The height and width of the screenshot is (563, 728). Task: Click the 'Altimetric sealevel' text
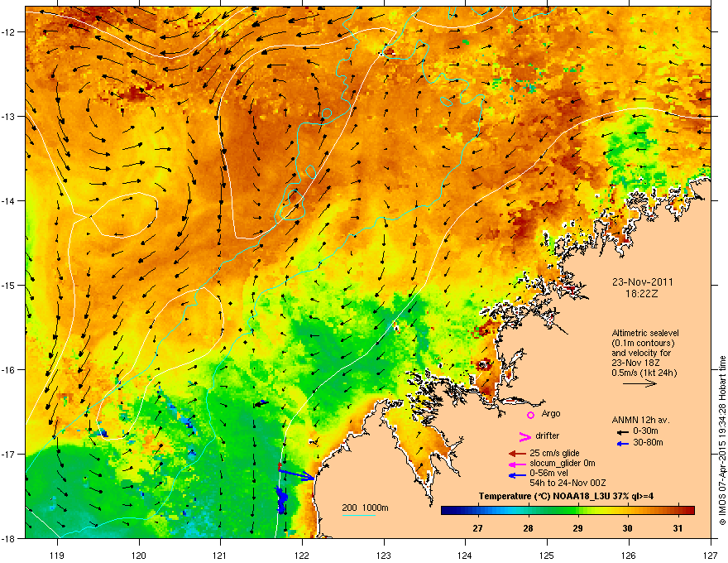point(645,333)
